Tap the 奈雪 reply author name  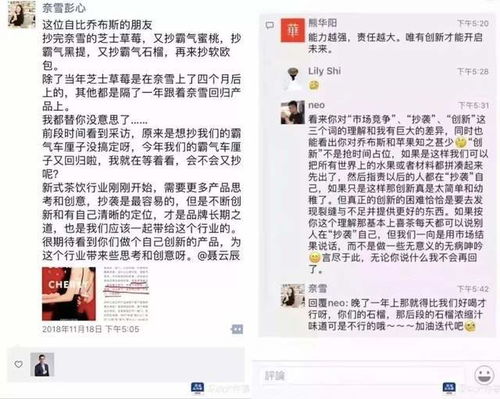coord(317,288)
